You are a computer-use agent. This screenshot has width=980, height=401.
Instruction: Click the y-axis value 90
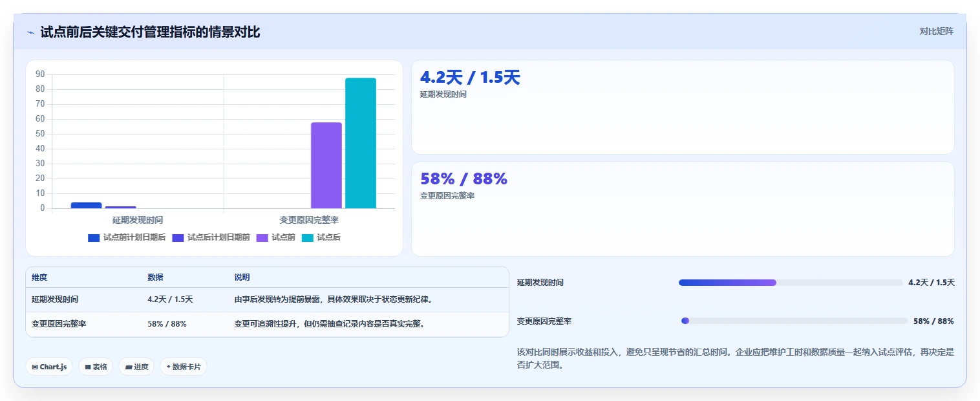pyautogui.click(x=40, y=74)
